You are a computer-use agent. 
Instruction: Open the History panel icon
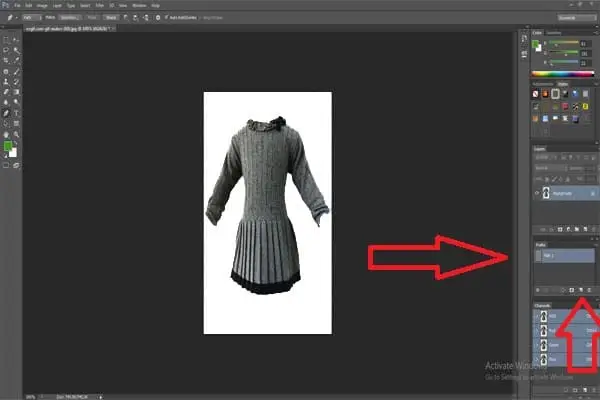(x=524, y=39)
